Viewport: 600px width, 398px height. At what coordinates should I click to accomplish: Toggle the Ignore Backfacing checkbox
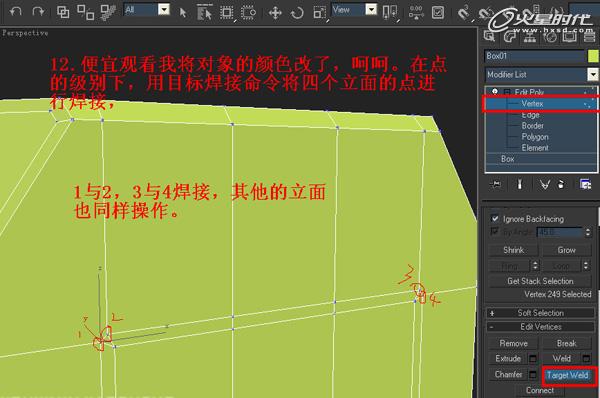click(x=495, y=219)
